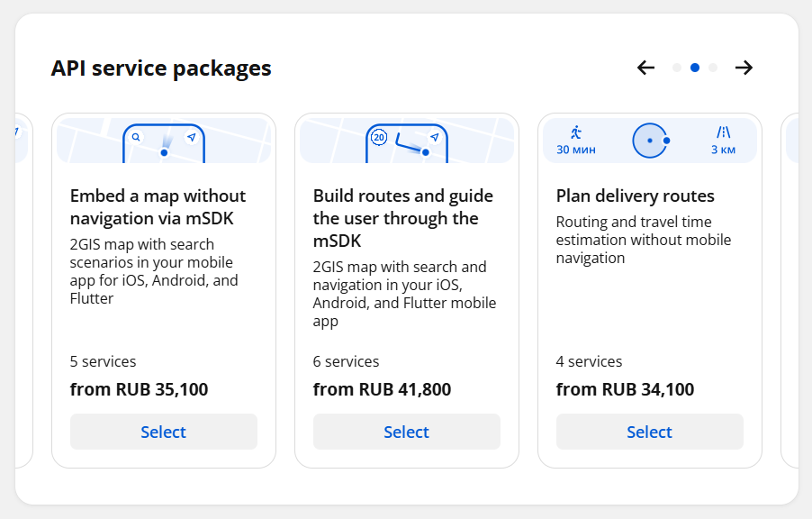
Task: Click partially visible card on right edge
Action: point(789,290)
